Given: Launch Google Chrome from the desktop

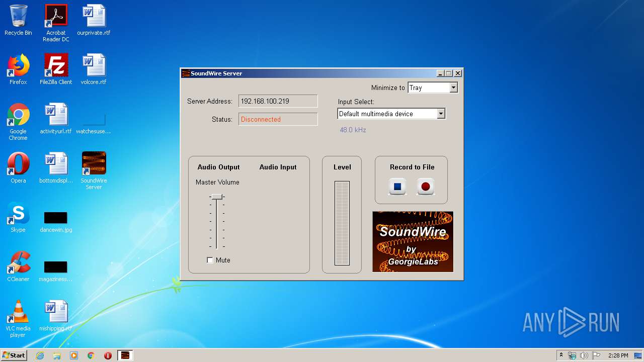Looking at the screenshot, I should pos(18,122).
